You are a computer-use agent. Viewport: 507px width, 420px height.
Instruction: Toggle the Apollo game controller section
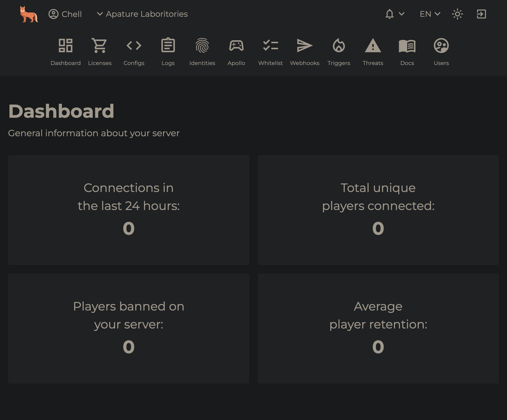[236, 51]
